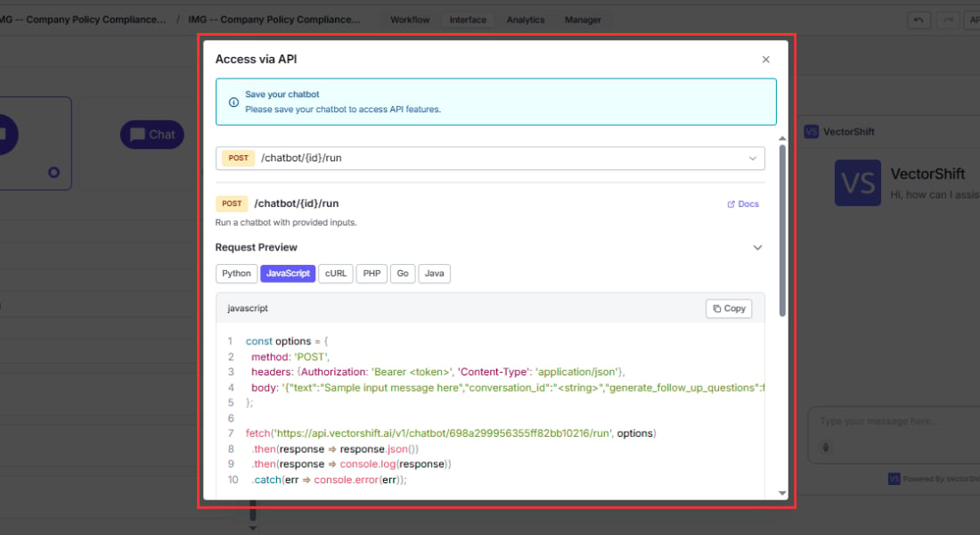Open the Interface tab in top navigation
The width and height of the screenshot is (980, 535).
[468, 20]
